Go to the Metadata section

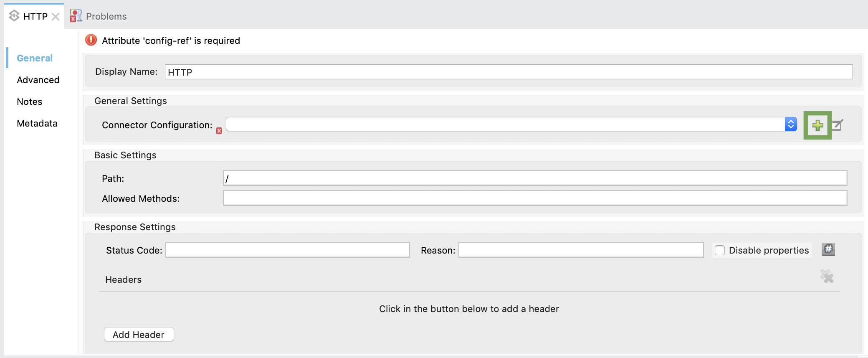pos(37,123)
